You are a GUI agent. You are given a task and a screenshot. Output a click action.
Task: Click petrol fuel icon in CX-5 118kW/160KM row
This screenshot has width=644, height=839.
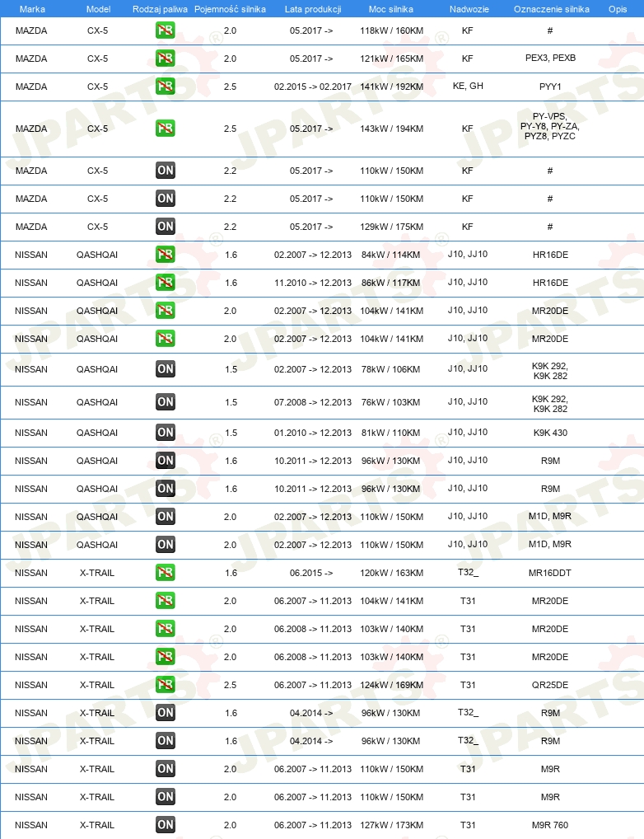166,30
